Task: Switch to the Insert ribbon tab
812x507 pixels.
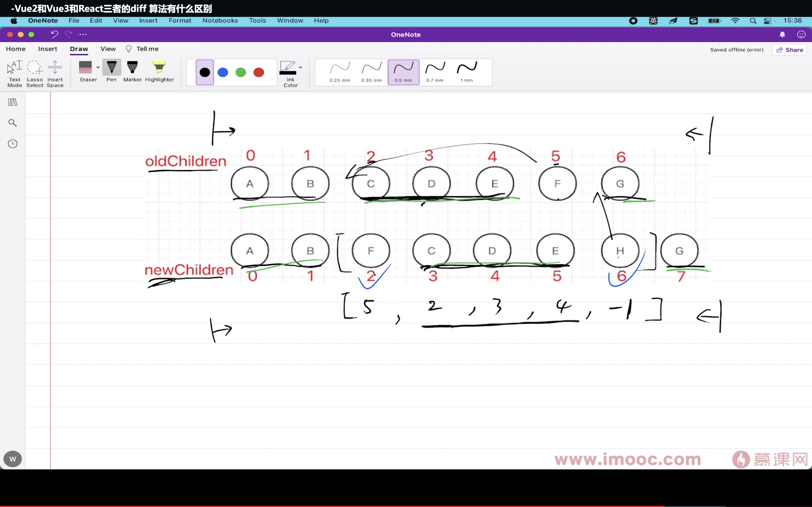Action: tap(47, 49)
